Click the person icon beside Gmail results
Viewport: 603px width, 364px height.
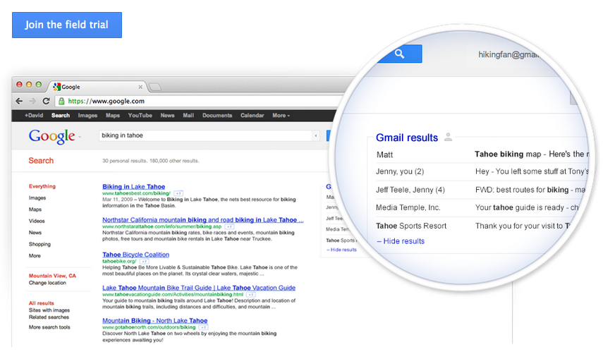448,138
